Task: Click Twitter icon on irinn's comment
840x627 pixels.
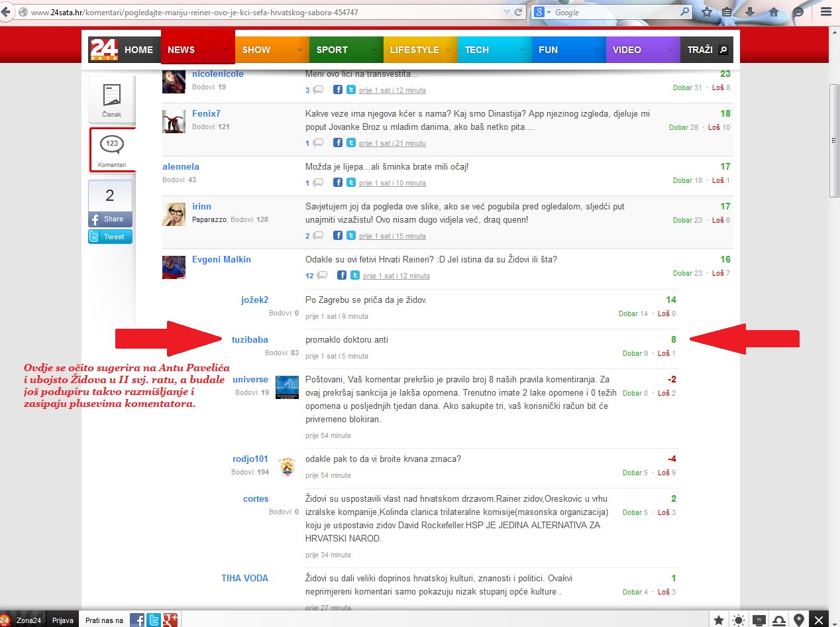Action: 351,236
